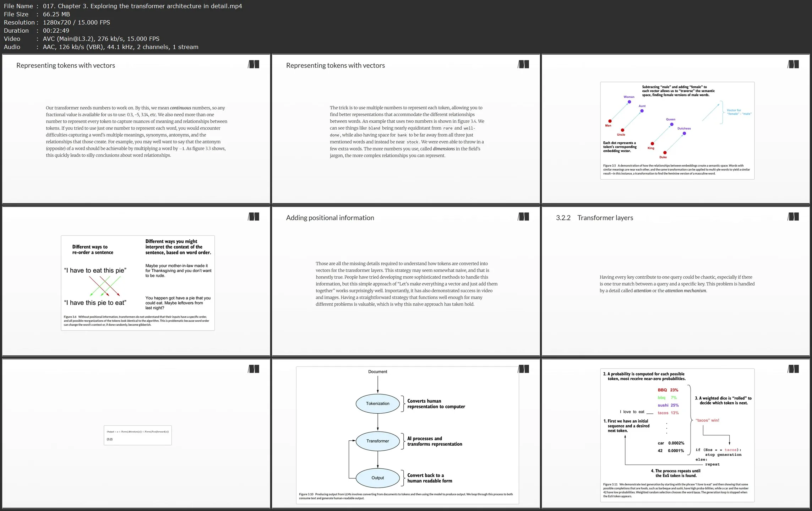Viewport: 812px width, 511px height.
Task: Click the 'stop generation' code line
Action: (723, 455)
